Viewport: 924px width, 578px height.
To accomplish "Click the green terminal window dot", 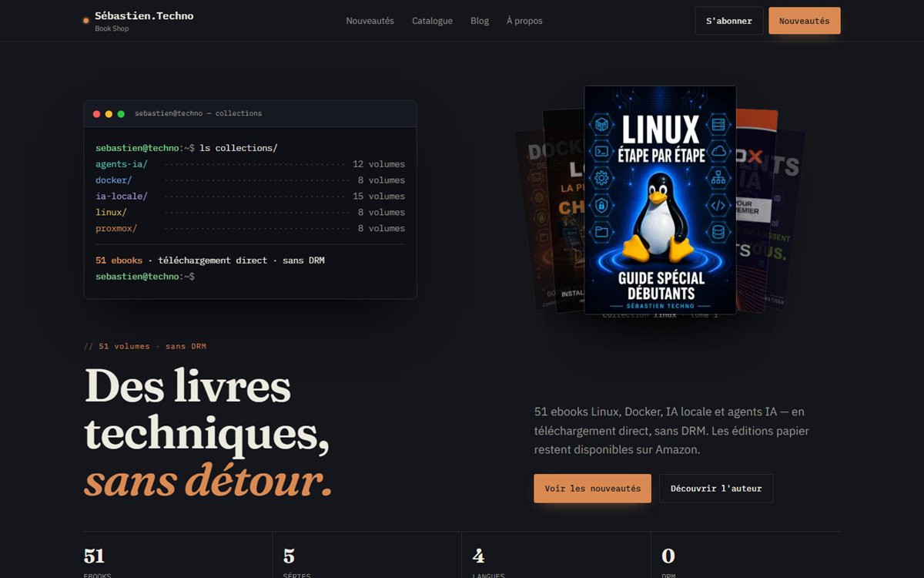I will [x=121, y=114].
